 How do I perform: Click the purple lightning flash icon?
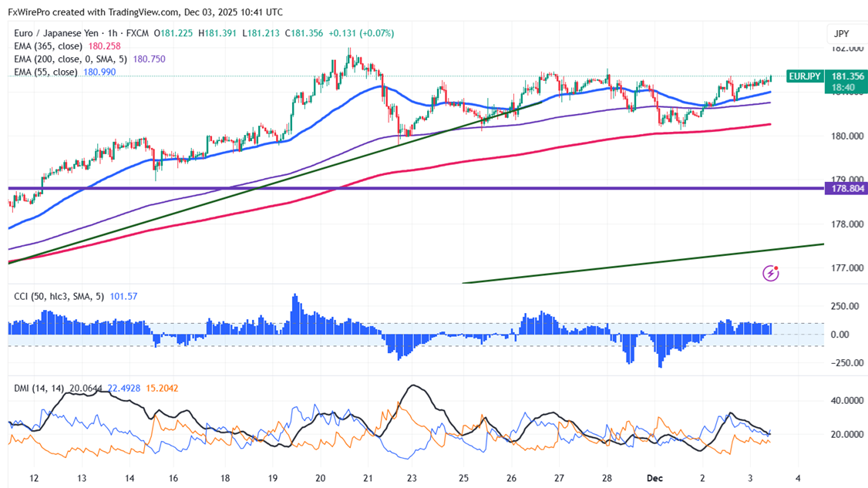pyautogui.click(x=771, y=273)
